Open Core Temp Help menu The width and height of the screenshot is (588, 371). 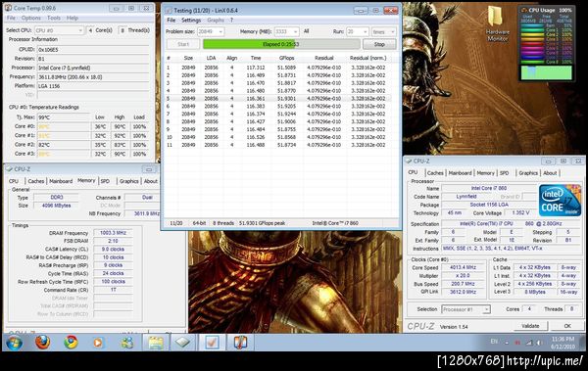(x=73, y=18)
